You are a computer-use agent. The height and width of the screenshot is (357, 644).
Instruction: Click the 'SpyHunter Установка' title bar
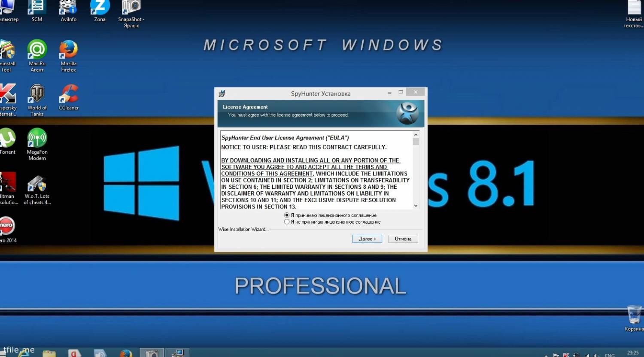tap(321, 94)
